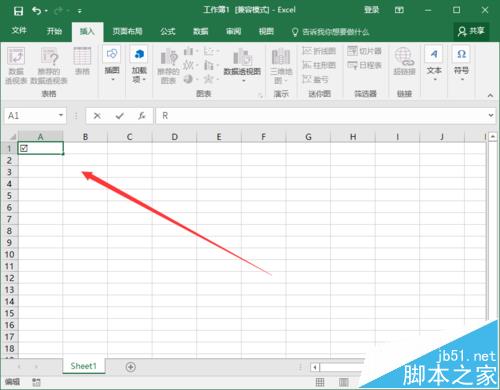Image resolution: width=500 pixels, height=390 pixels.
Task: Open the 文件 tab
Action: [x=19, y=31]
